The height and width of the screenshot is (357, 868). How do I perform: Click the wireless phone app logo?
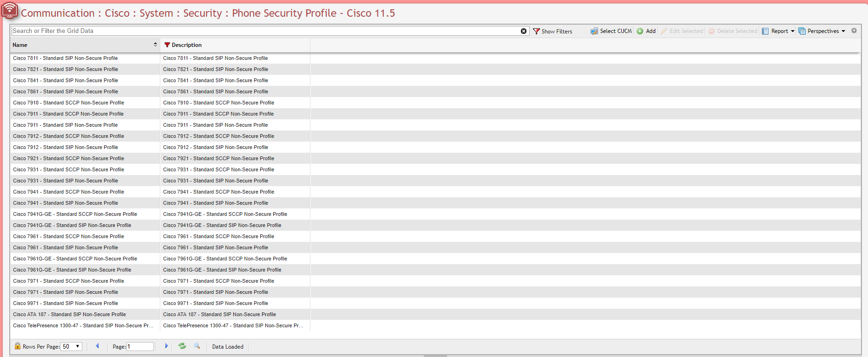[x=10, y=10]
